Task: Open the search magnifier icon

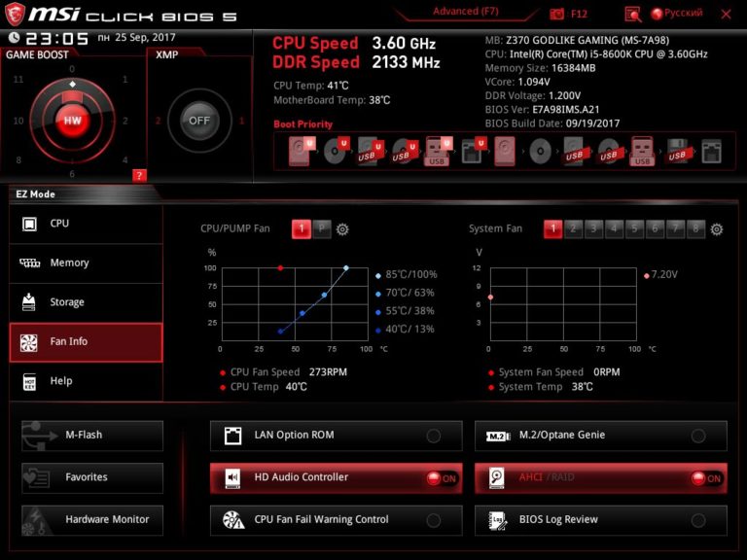Action: (x=632, y=14)
